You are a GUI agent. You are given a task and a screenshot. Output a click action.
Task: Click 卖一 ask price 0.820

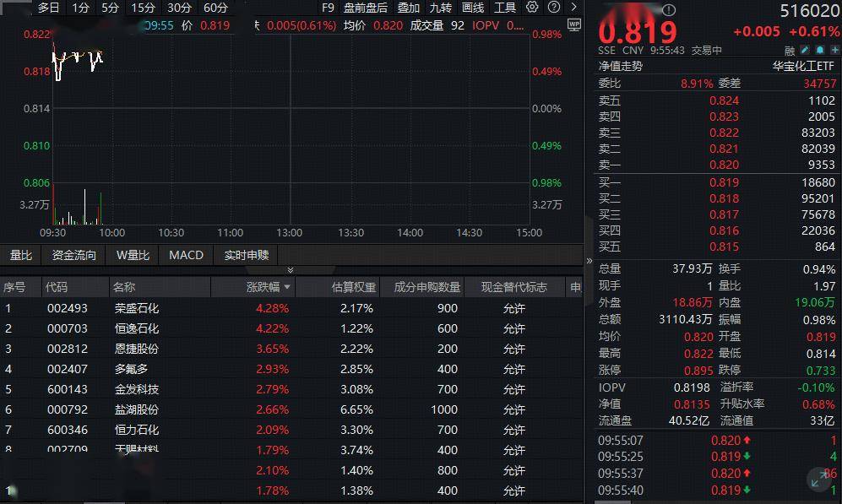724,165
